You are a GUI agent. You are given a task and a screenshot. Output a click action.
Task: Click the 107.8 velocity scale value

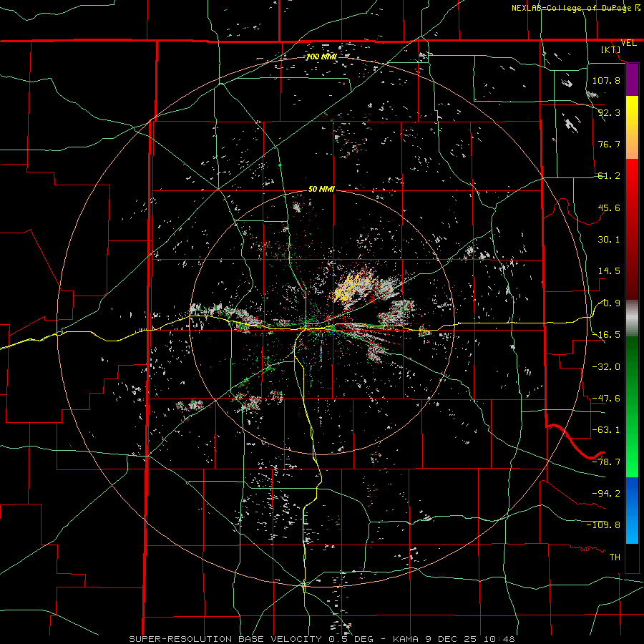pyautogui.click(x=606, y=80)
